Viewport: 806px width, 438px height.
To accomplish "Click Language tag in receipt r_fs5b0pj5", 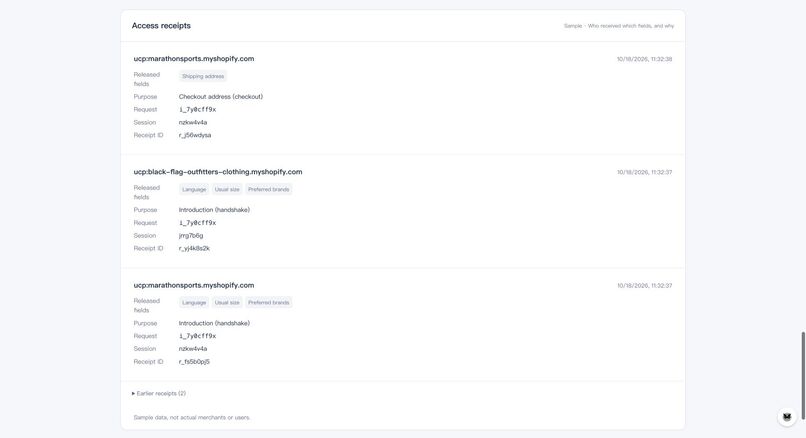I will point(194,302).
